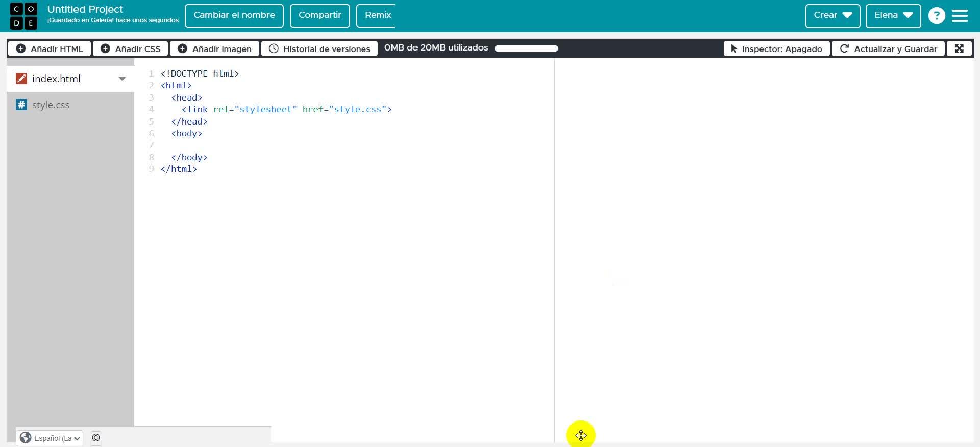
Task: Click the globe language icon
Action: (26, 438)
